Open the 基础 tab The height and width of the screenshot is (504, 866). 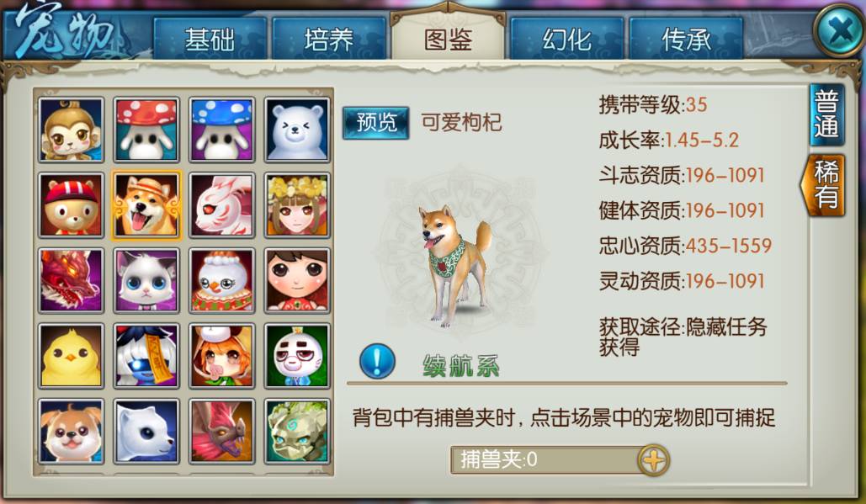click(210, 39)
